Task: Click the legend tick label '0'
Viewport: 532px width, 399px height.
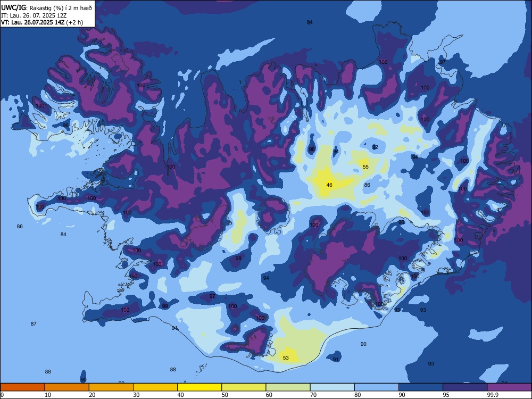Action: point(2,395)
